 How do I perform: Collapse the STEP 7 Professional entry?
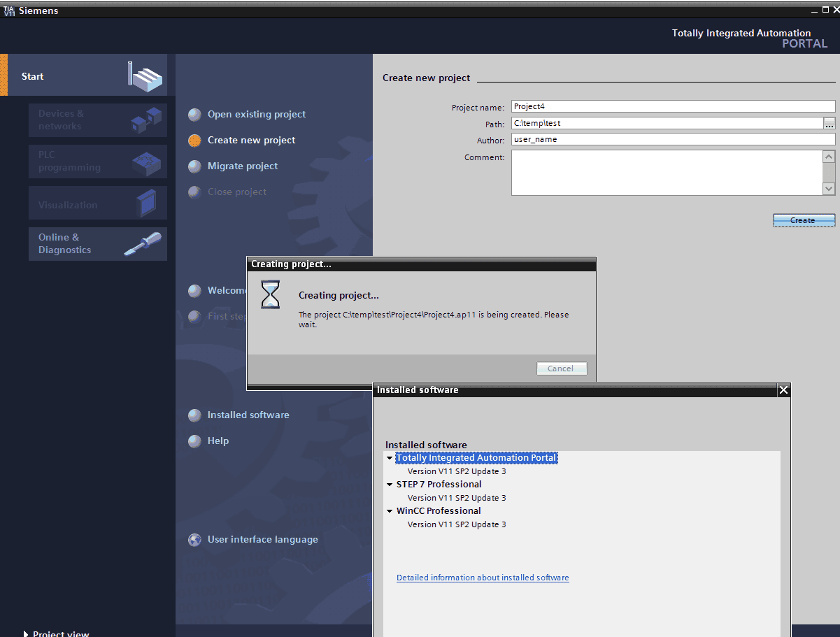point(390,485)
